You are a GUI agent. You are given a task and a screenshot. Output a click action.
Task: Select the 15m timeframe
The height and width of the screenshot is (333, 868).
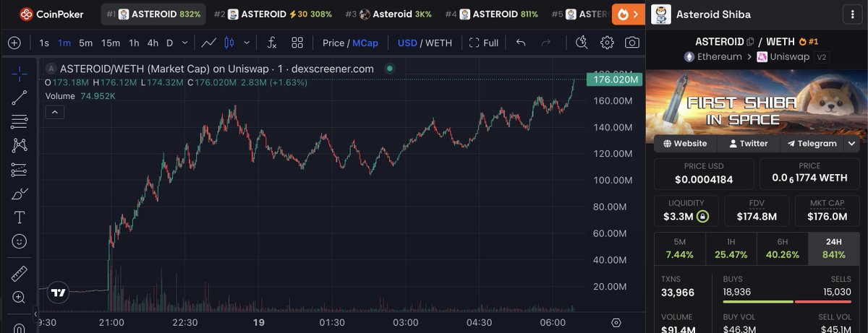111,43
